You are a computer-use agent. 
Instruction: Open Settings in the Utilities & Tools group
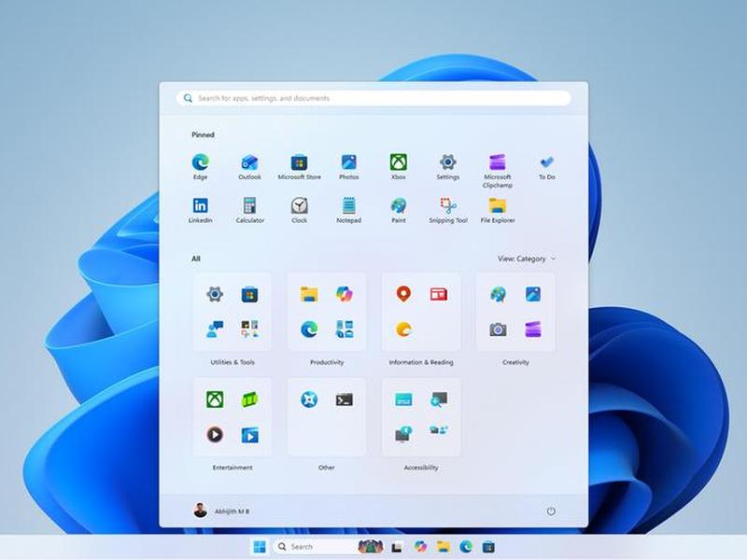215,294
